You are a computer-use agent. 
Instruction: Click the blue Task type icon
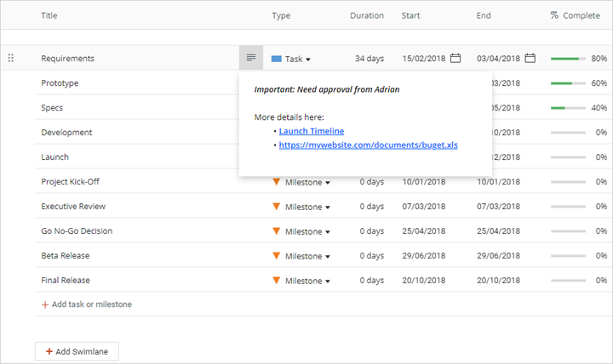pos(276,59)
